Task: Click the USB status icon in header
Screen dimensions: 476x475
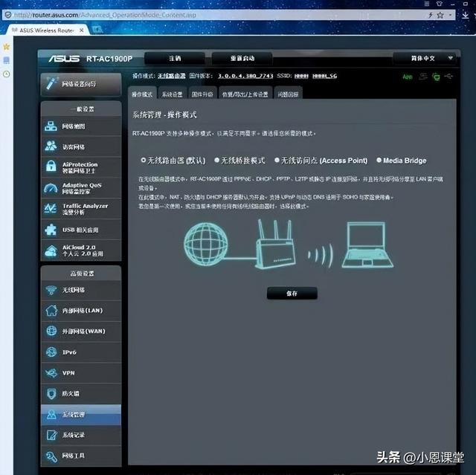Action: coord(448,76)
